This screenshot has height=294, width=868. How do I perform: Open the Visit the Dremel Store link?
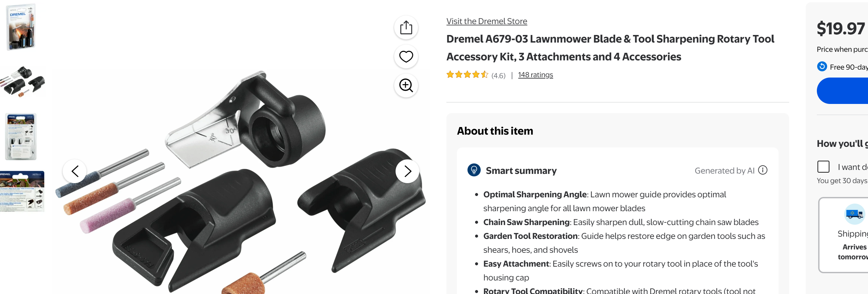(487, 21)
